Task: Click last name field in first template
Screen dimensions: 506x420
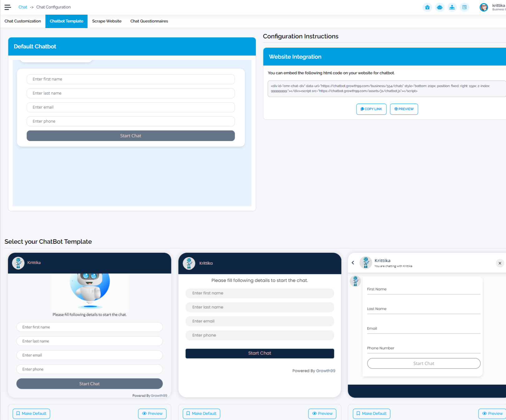Action: pos(90,341)
